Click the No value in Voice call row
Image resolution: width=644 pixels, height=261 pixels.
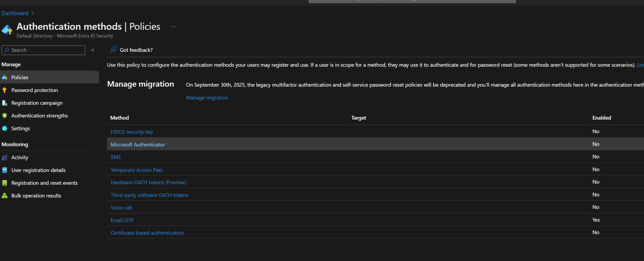pyautogui.click(x=596, y=207)
